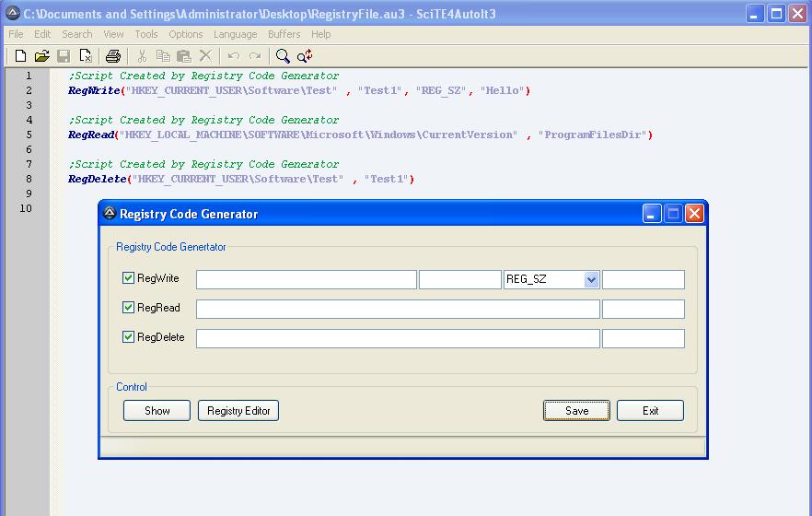Expand the REG_SZ type dropdown
Screen dimensions: 812x516
(x=591, y=280)
